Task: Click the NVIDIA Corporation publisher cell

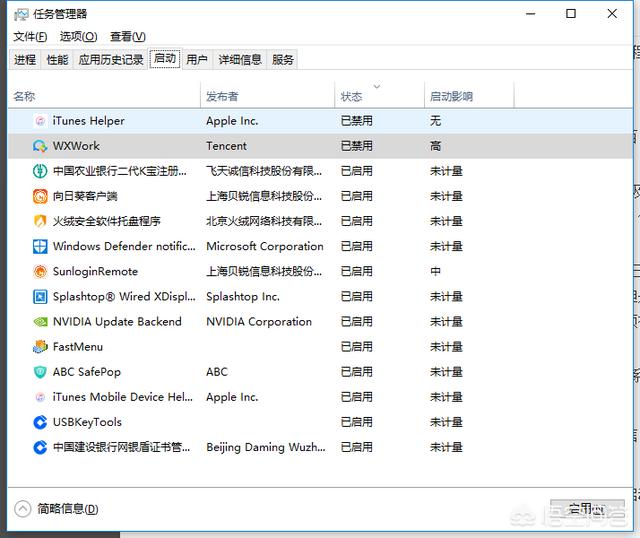Action: (259, 322)
